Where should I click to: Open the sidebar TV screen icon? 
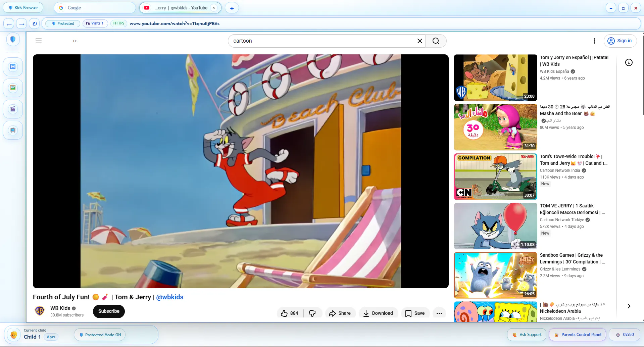[x=13, y=130]
